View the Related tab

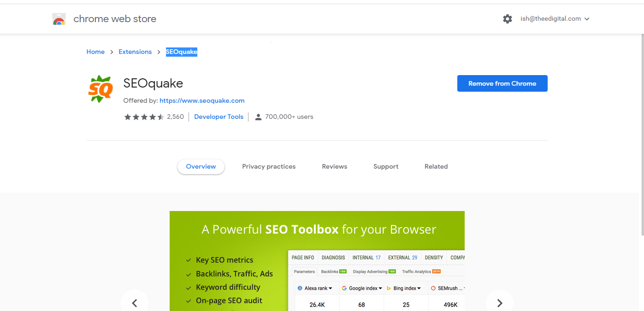pyautogui.click(x=436, y=166)
